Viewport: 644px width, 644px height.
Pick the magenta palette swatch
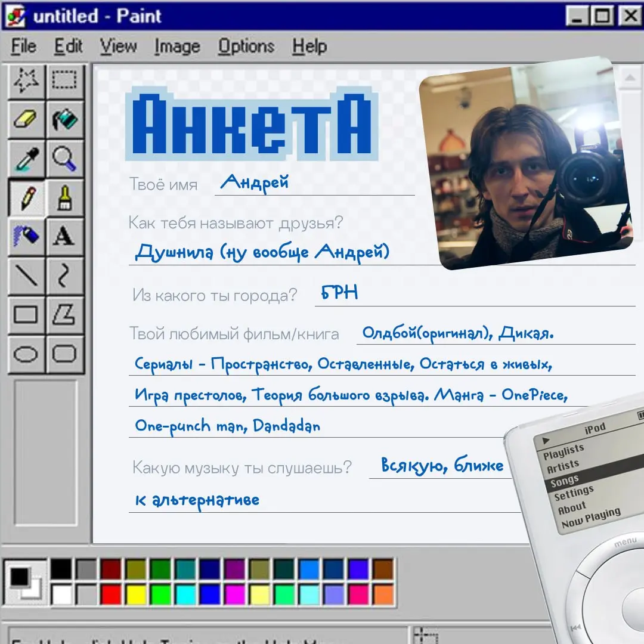(234, 595)
